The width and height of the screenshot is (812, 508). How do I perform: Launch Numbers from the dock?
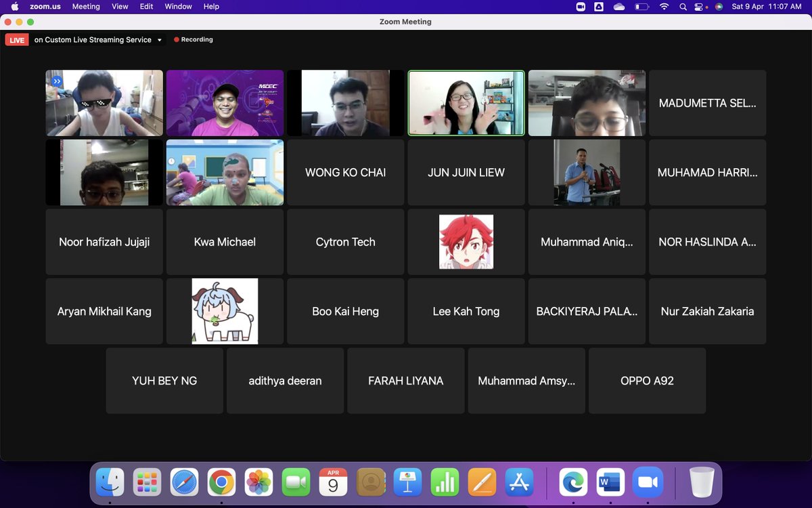pyautogui.click(x=445, y=482)
